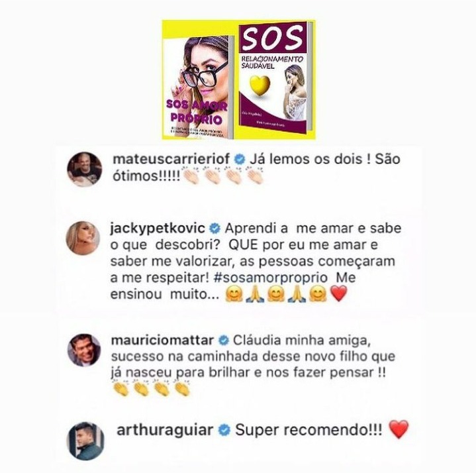Click the yellow heart on book cover
The height and width of the screenshot is (473, 476).
click(260, 85)
